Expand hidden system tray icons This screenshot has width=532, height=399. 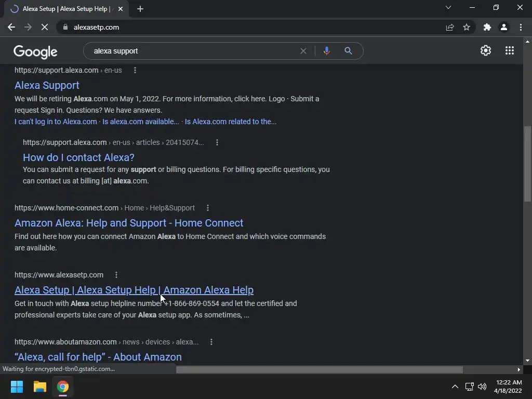pos(455,387)
